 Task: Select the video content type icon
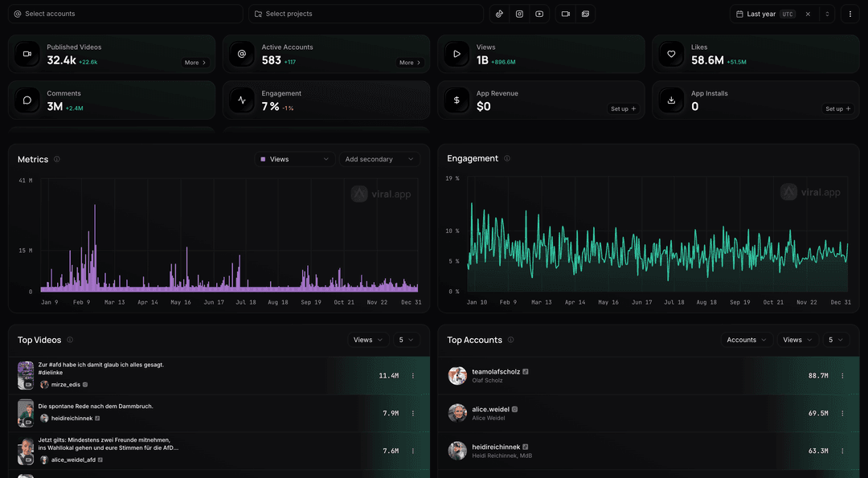coord(566,14)
